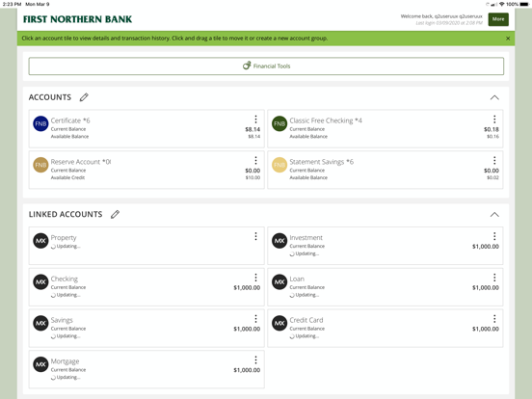Open options menu for Credit Card account
The width and height of the screenshot is (532, 399).
point(494,319)
